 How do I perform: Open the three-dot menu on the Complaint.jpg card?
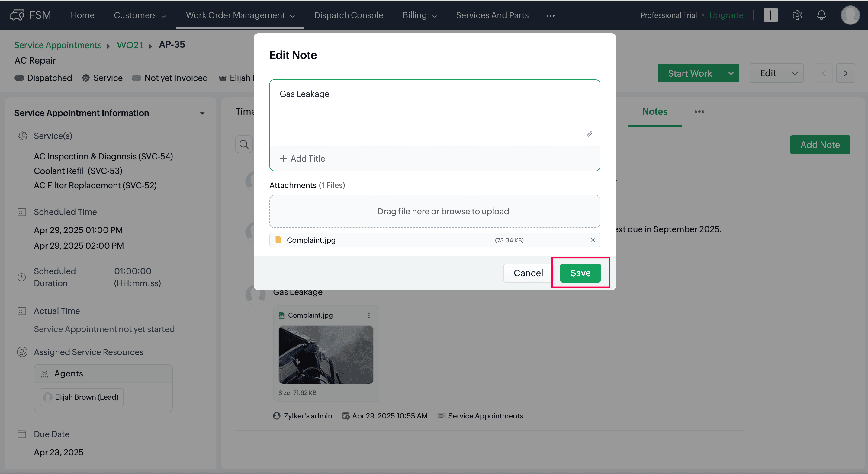[369, 315]
